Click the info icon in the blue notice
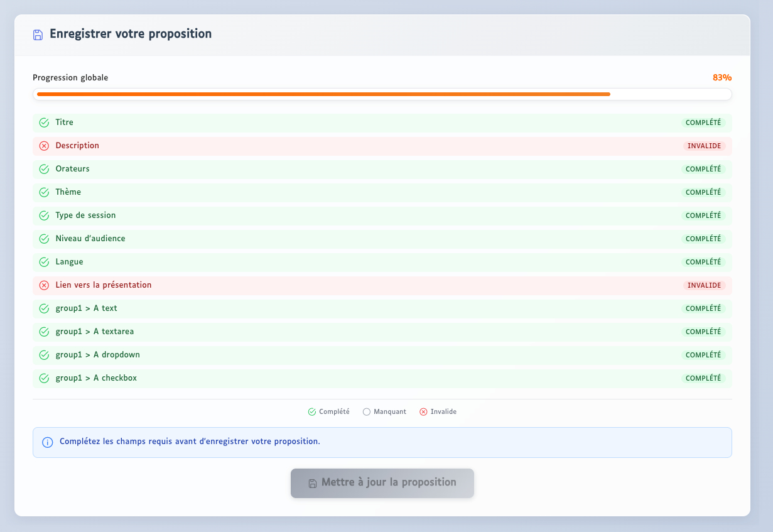The width and height of the screenshot is (773, 532). (x=48, y=442)
